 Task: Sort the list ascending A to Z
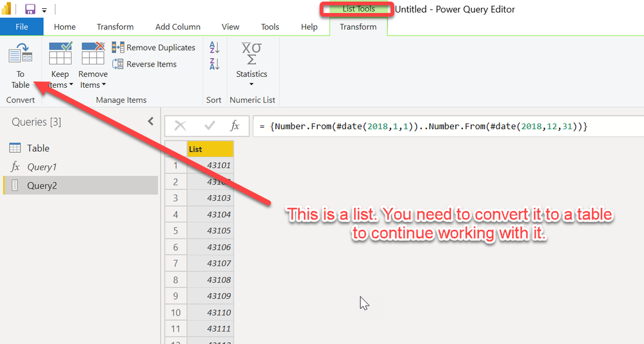click(x=215, y=47)
